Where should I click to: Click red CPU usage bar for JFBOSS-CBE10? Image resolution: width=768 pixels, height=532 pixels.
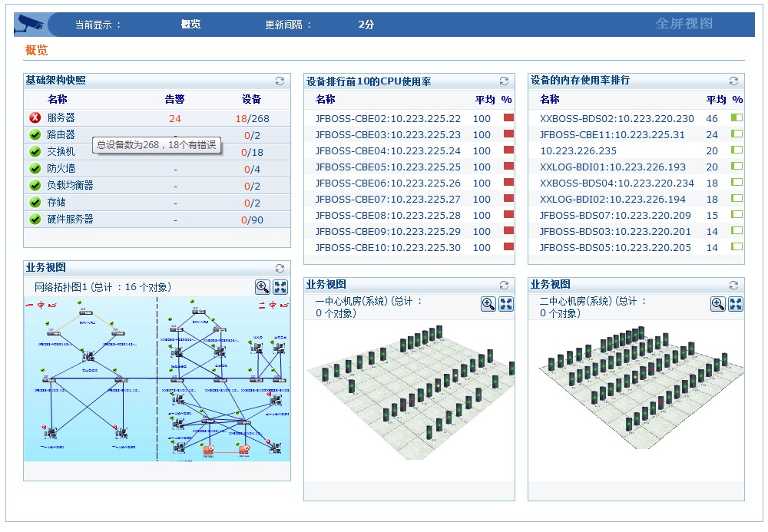[508, 247]
